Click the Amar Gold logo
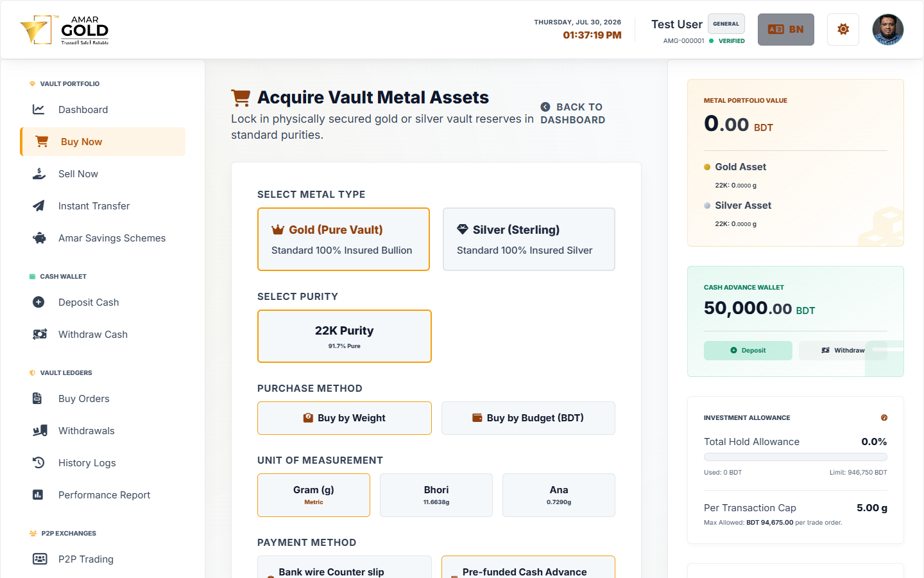The height and width of the screenshot is (578, 924). coord(65,30)
